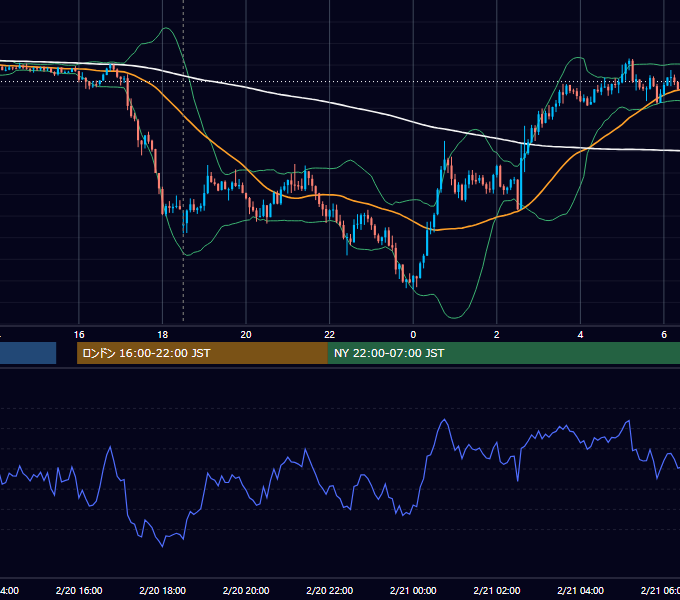The image size is (680, 600).
Task: Click the 2 hour label on price chart axis
Action: 497,335
